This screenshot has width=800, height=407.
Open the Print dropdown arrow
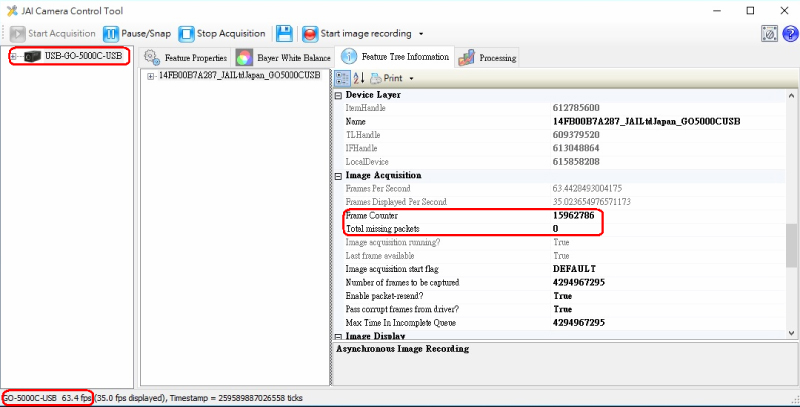coord(411,79)
